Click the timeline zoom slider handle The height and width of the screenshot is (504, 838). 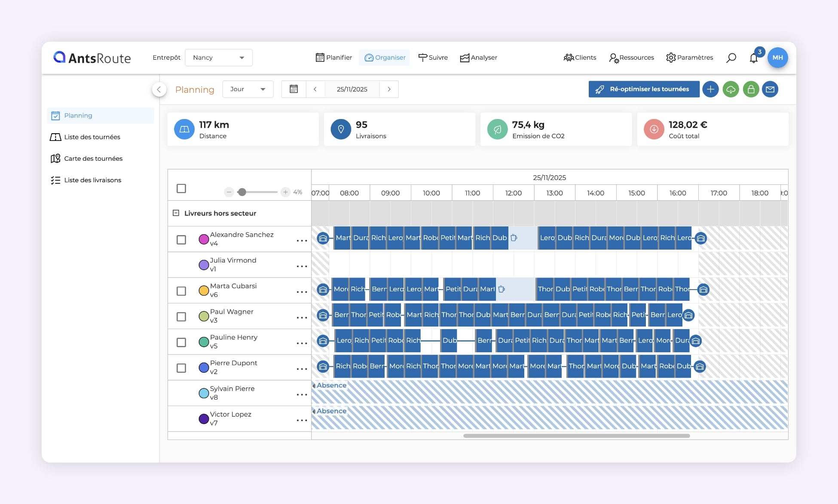point(242,192)
